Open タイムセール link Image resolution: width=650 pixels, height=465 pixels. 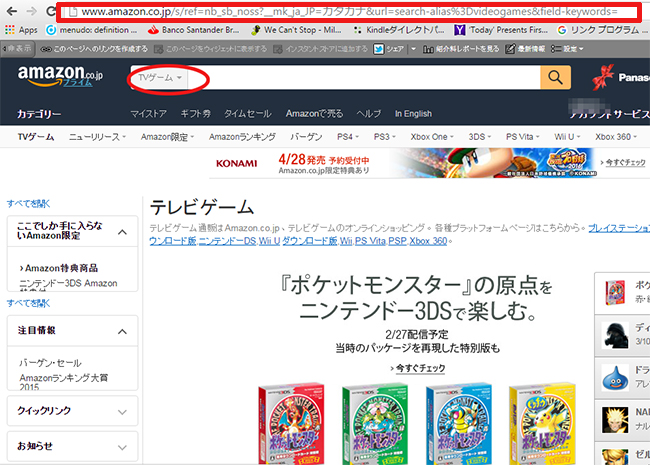click(248, 114)
